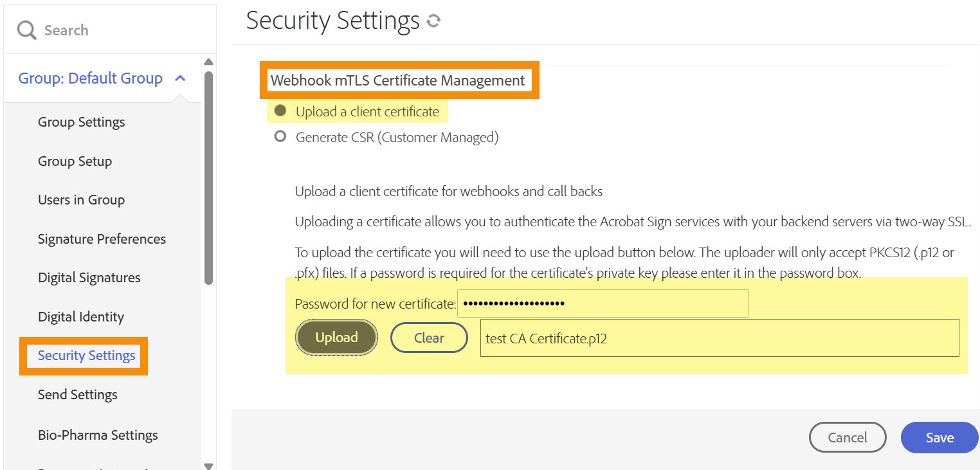
Task: Open Bio-Pharma Settings
Action: pyautogui.click(x=97, y=435)
